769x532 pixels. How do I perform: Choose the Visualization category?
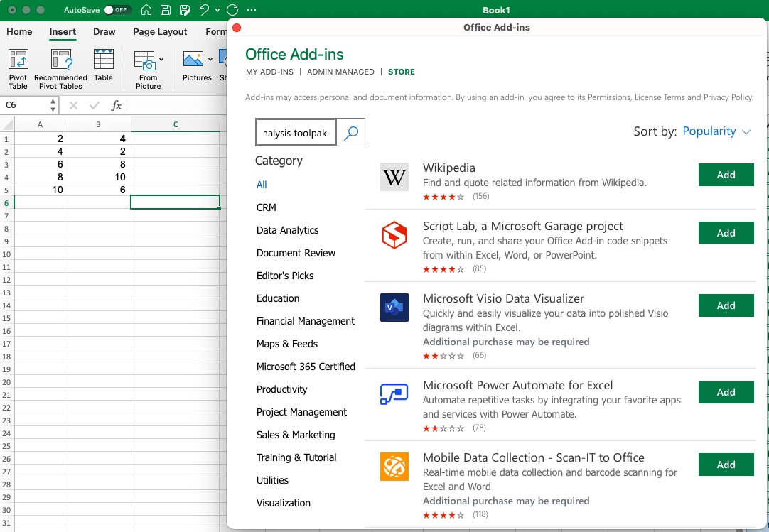[x=284, y=503]
